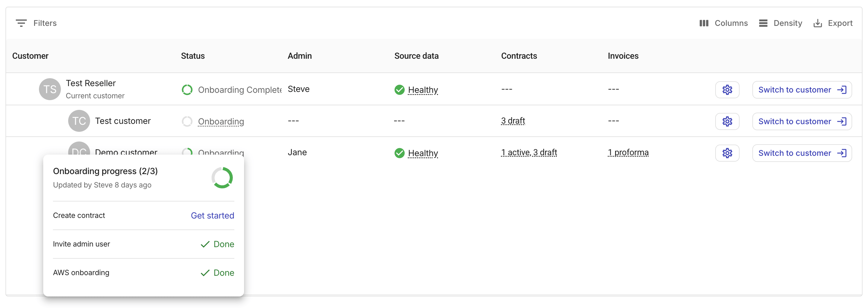Click Test Reseller's Onboarding Complete progress ring
Screen dimensions: 868x308
tap(187, 90)
